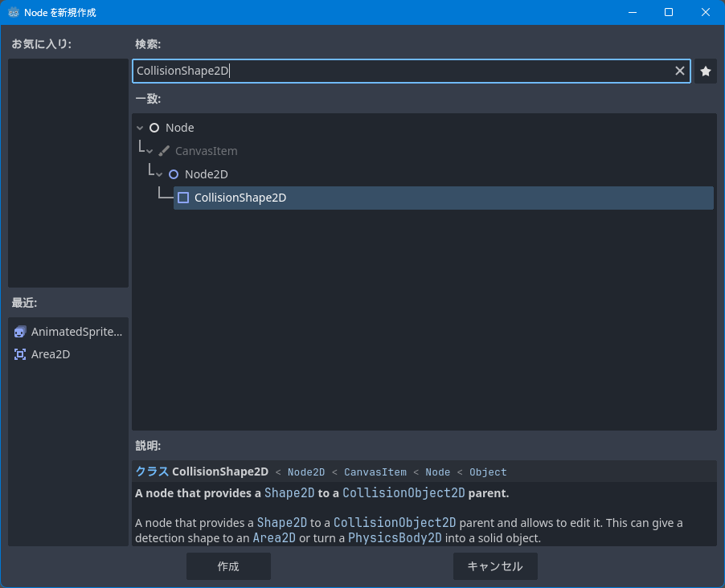Click the AnimatedSprite recent item icon
Image resolution: width=725 pixels, height=588 pixels.
click(x=20, y=332)
